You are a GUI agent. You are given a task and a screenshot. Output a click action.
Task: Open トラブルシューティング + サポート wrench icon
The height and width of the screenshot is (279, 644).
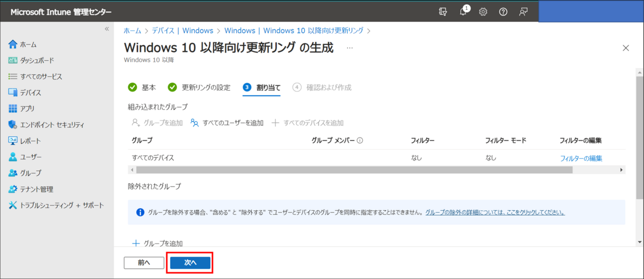pos(13,205)
